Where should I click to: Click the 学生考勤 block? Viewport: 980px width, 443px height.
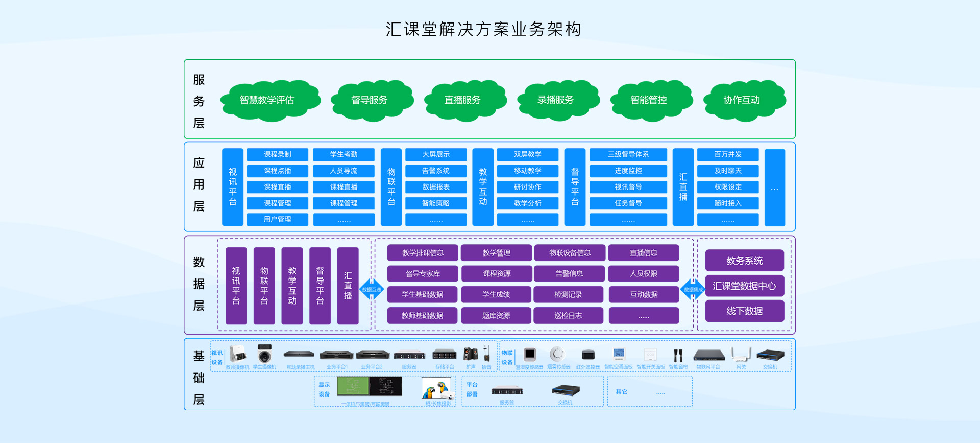pyautogui.click(x=344, y=154)
